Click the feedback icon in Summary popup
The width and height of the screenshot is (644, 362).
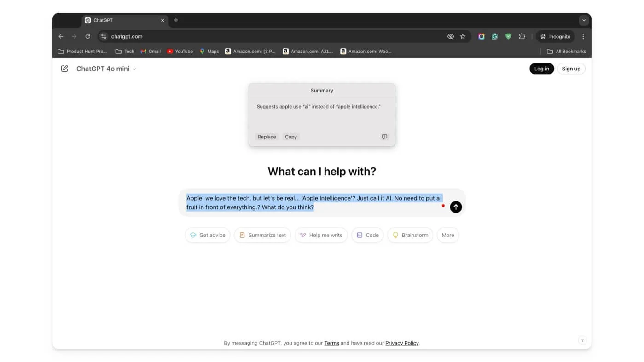click(x=384, y=137)
